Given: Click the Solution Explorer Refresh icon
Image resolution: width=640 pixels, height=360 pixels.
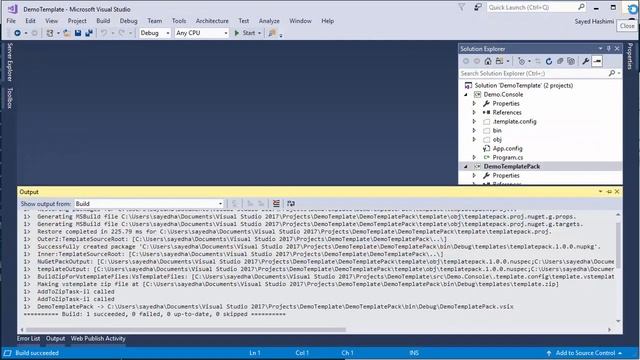Looking at the screenshot, I should (x=549, y=61).
